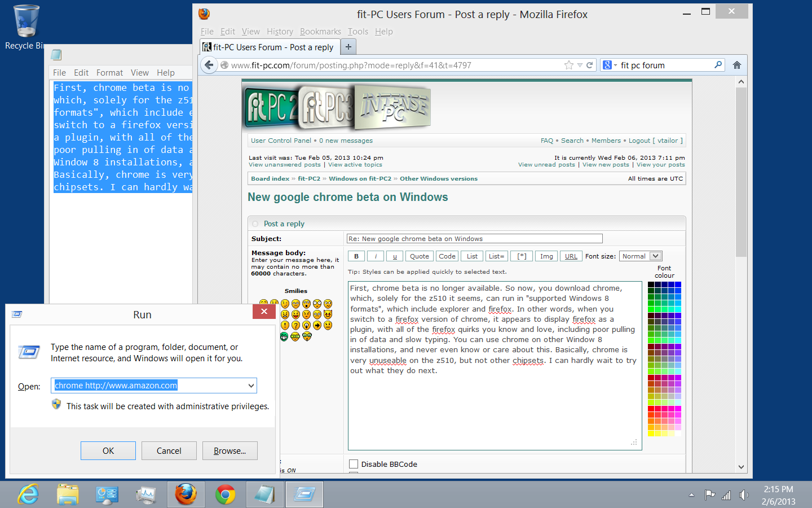Expand the URL bar history dropdown arrow
Screen dimensions: 812x508
pyautogui.click(x=580, y=65)
